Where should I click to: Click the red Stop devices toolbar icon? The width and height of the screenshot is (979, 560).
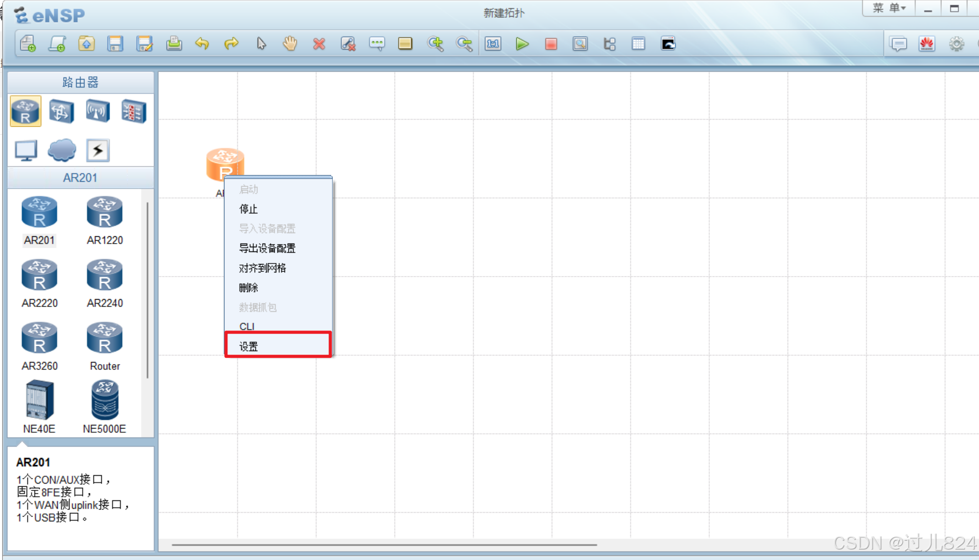[551, 43]
